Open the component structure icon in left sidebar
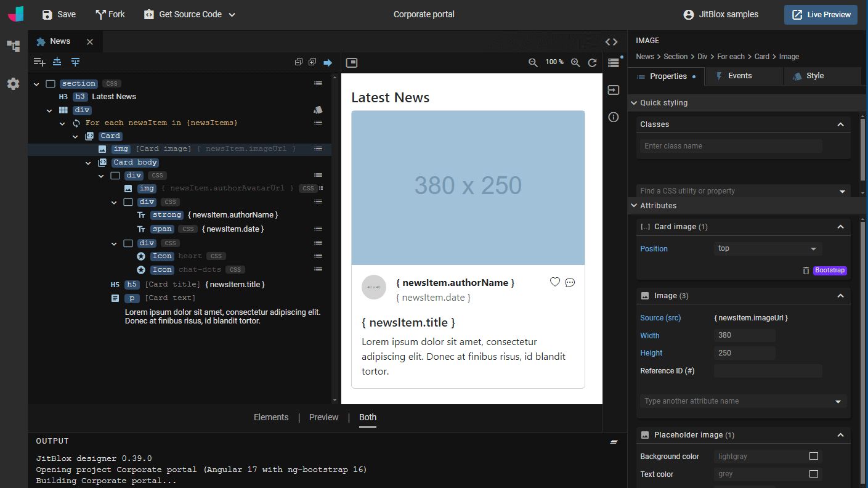Image resolution: width=868 pixels, height=488 pixels. click(x=13, y=46)
